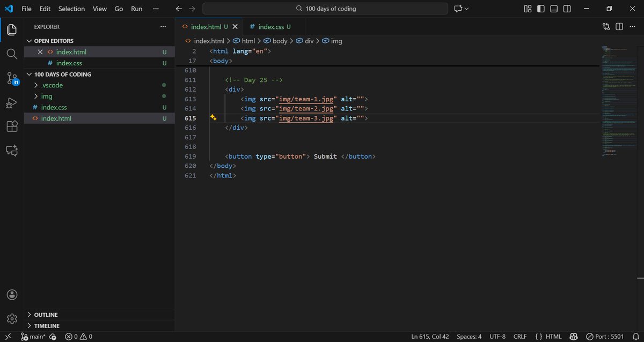Screen dimensions: 644x342
Task: Change end of line sequence CRLF
Action: [520, 337]
